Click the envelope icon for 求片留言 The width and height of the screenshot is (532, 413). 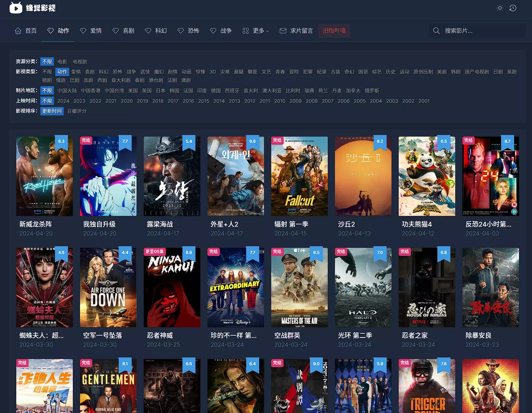283,31
